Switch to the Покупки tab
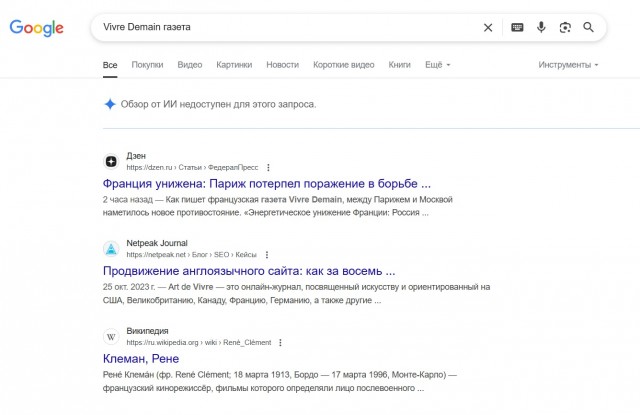The height and width of the screenshot is (415, 640). [147, 64]
